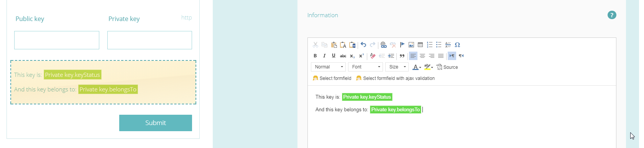Click Paste as plain text icon

point(343,45)
